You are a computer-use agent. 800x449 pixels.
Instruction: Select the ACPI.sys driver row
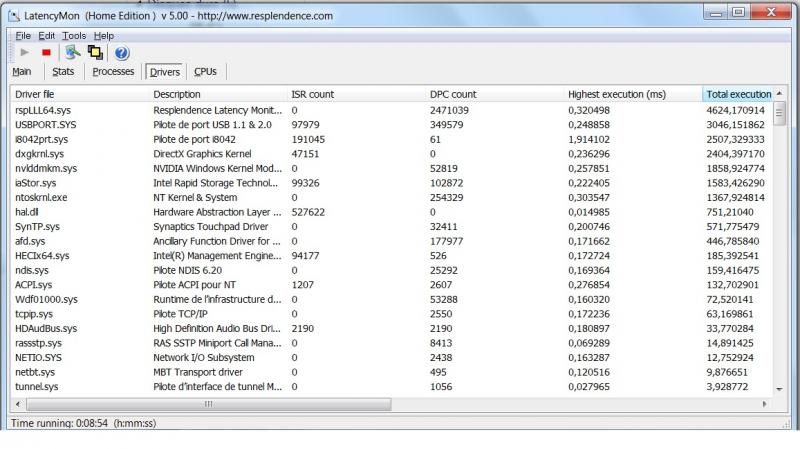coord(392,285)
